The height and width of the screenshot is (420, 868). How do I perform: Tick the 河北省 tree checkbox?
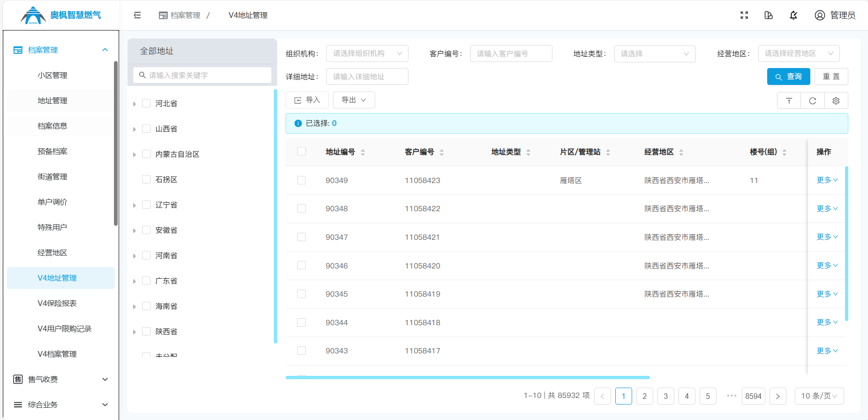[x=146, y=103]
